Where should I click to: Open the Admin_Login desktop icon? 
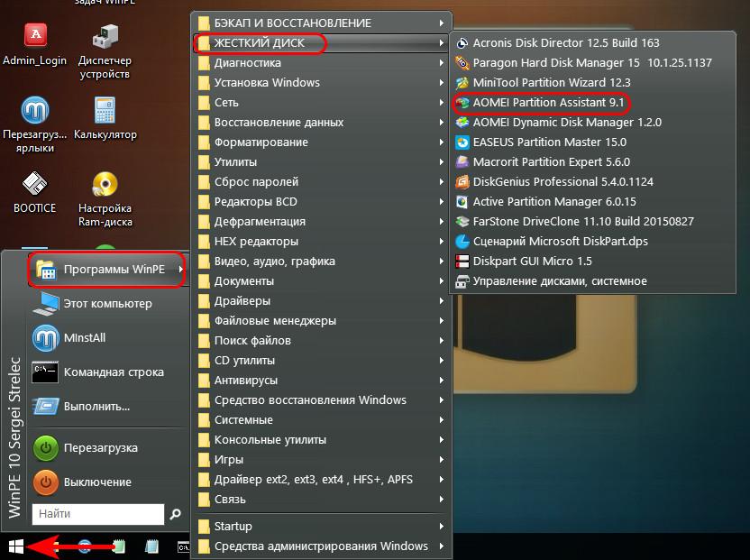pos(35,44)
